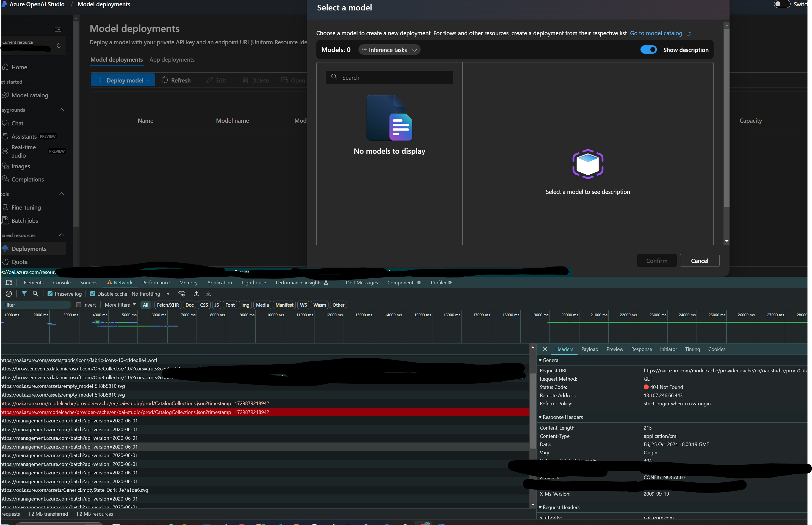Click the request list vertical scrollbar
Screen dimensions: 812x525
(x=533, y=411)
